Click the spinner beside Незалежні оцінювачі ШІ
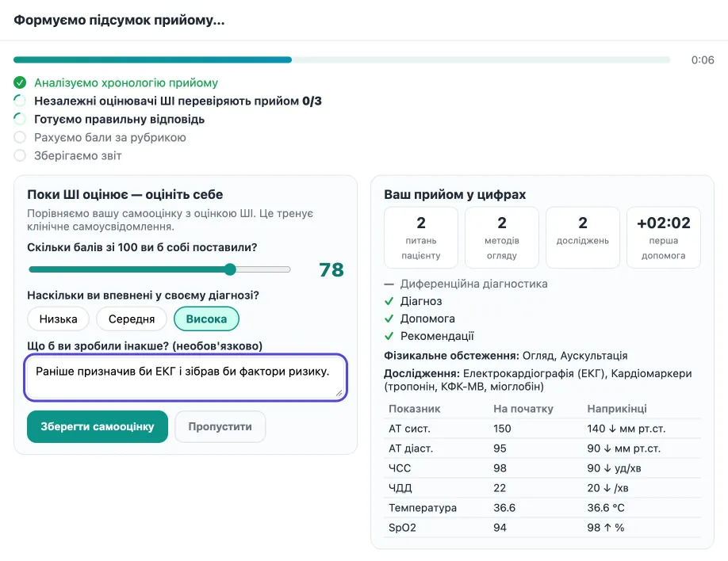The image size is (728, 561). 20,101
